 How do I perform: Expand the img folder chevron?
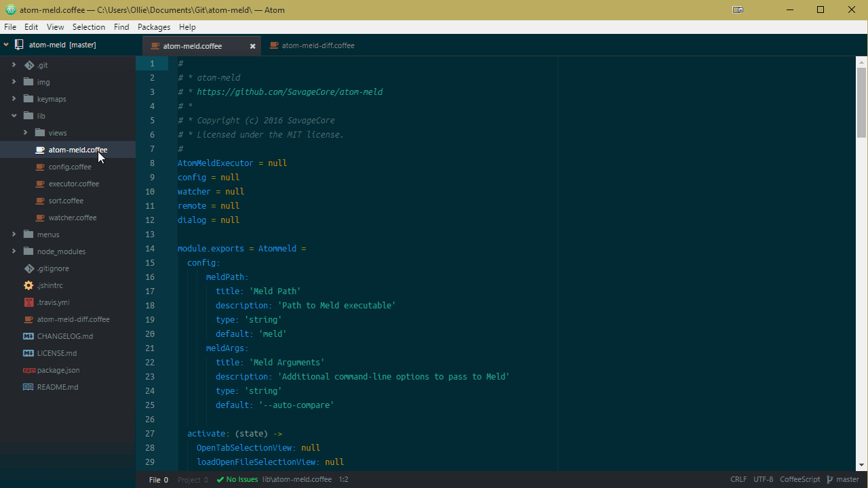click(x=14, y=82)
